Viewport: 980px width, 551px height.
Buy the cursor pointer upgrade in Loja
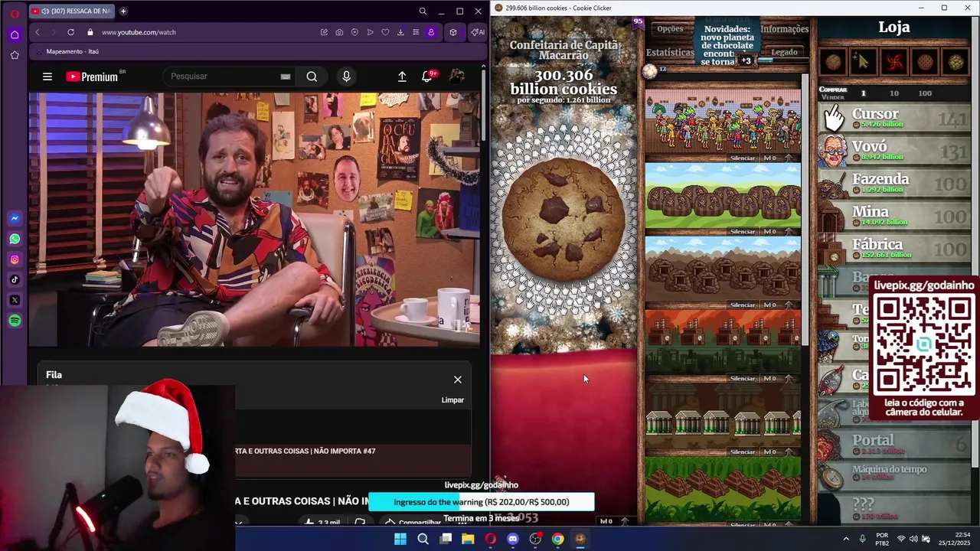point(864,62)
